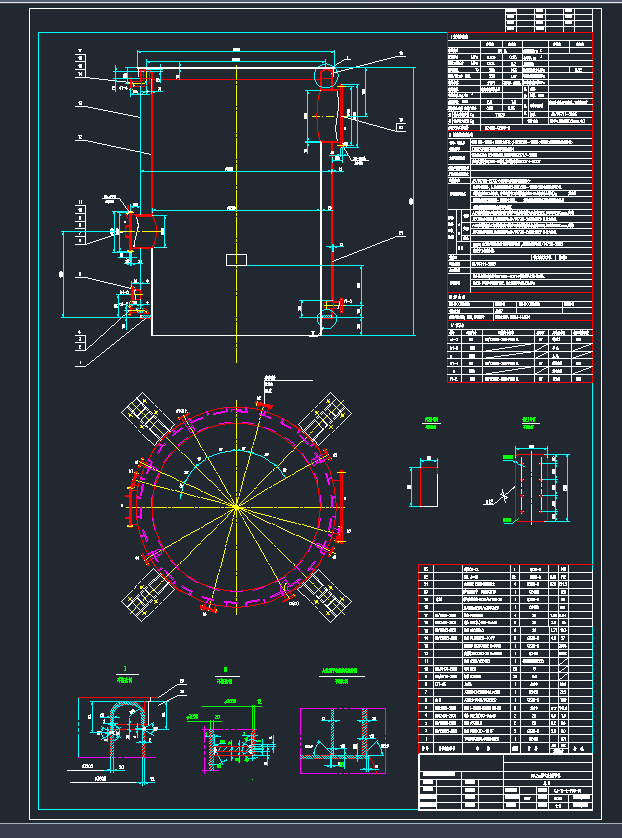
Task: Select the technical data table at upper right
Action: pos(519,207)
